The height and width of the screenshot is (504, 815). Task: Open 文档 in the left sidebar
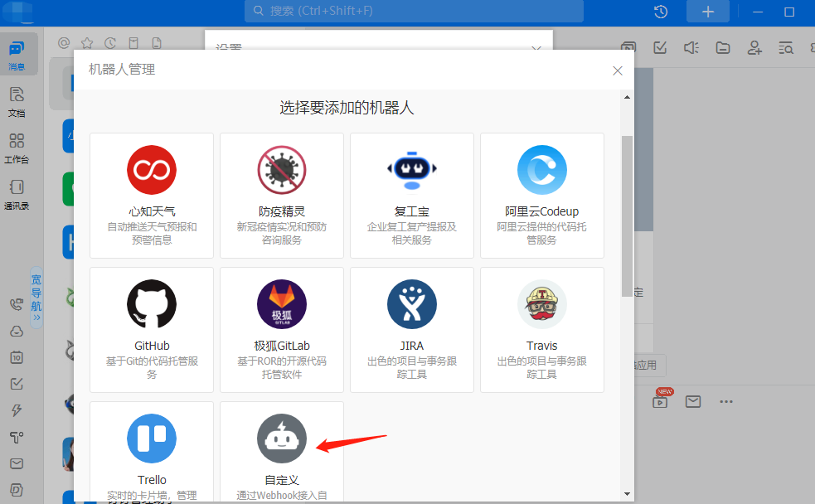click(x=17, y=102)
